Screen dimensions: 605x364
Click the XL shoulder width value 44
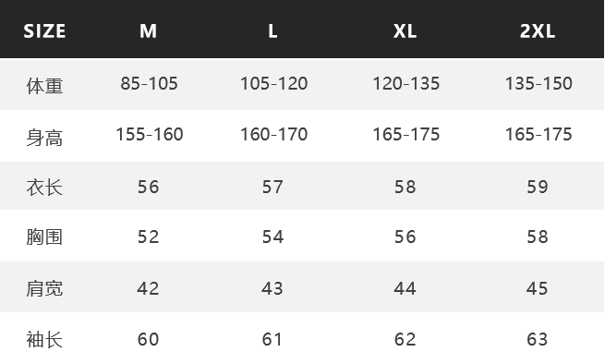click(405, 288)
